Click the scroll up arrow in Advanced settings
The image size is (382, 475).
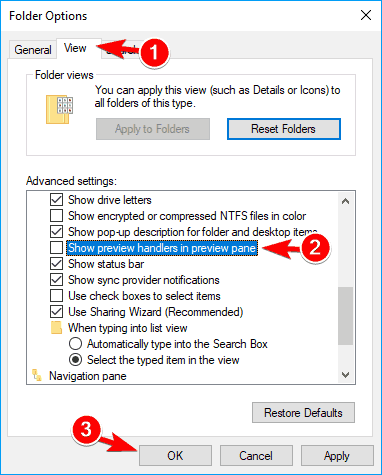click(346, 201)
